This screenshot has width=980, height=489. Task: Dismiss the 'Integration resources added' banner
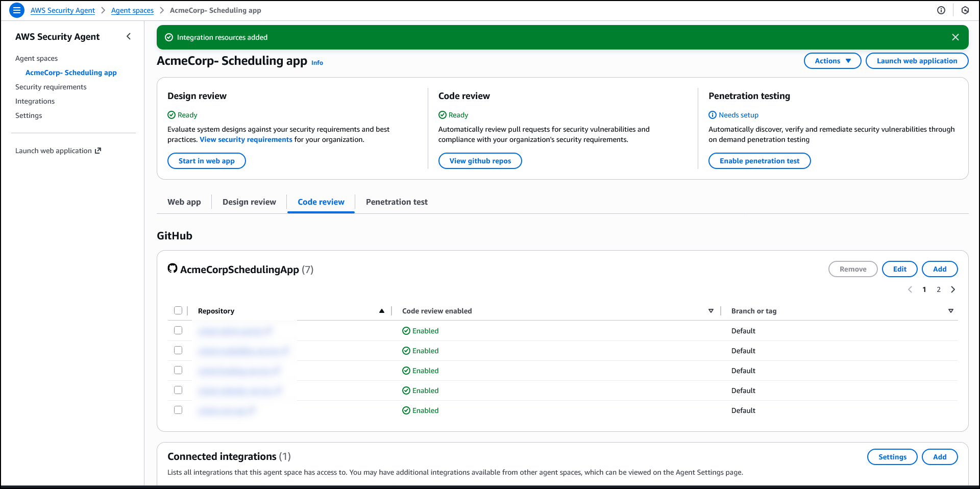click(x=955, y=37)
